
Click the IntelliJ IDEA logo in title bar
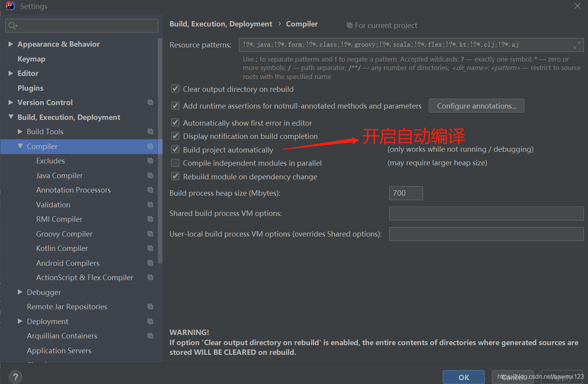click(x=10, y=6)
